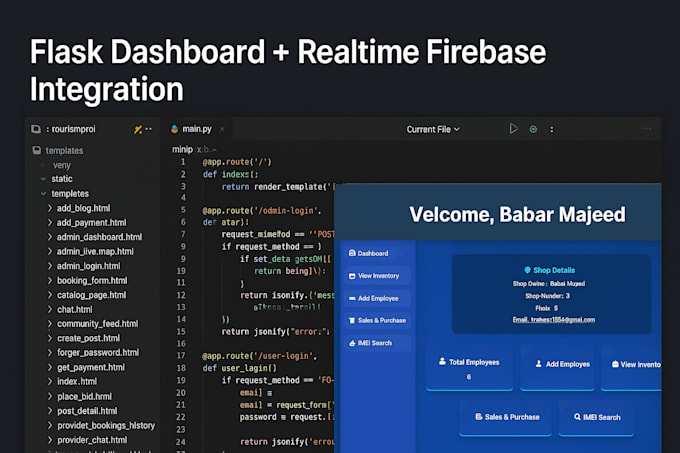Click the templates folder icon
This screenshot has width=680, height=453.
(x=37, y=150)
